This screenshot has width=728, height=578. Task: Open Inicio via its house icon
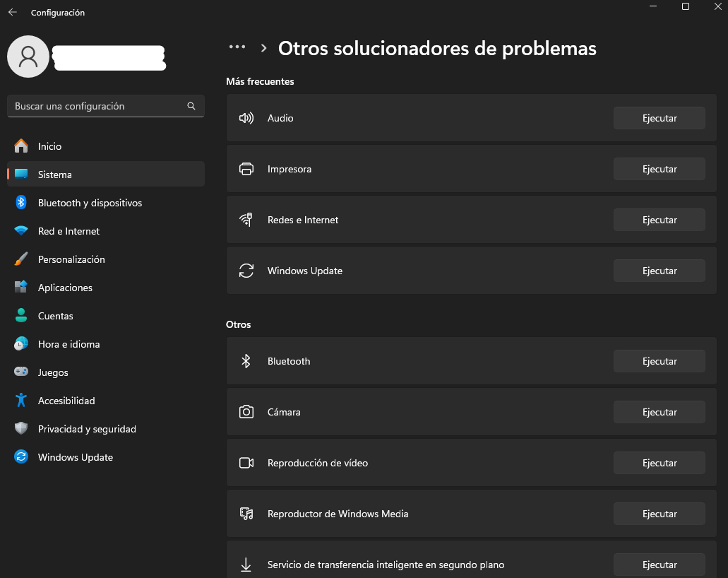[x=21, y=146]
